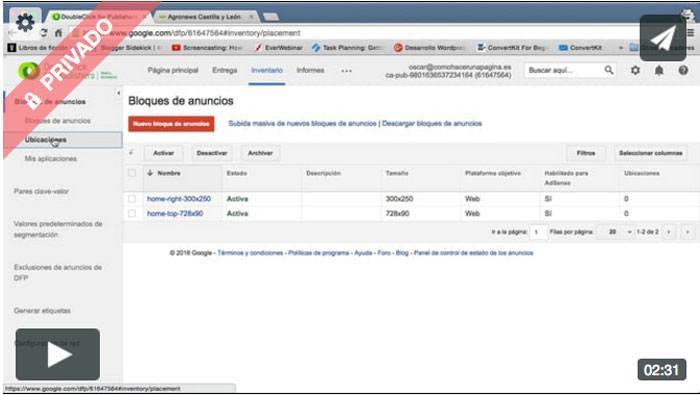Open Exclusiones de anuncios de DFP
The image size is (700, 395).
(58, 272)
